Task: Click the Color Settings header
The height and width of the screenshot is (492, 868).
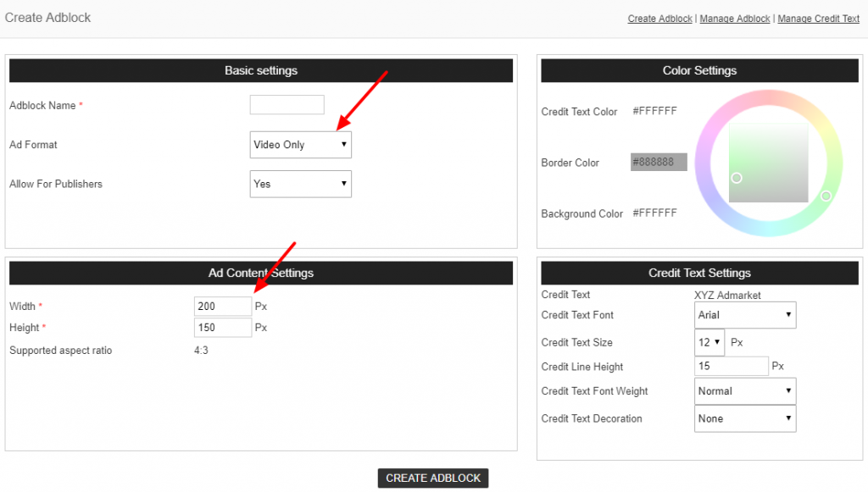Action: click(699, 71)
